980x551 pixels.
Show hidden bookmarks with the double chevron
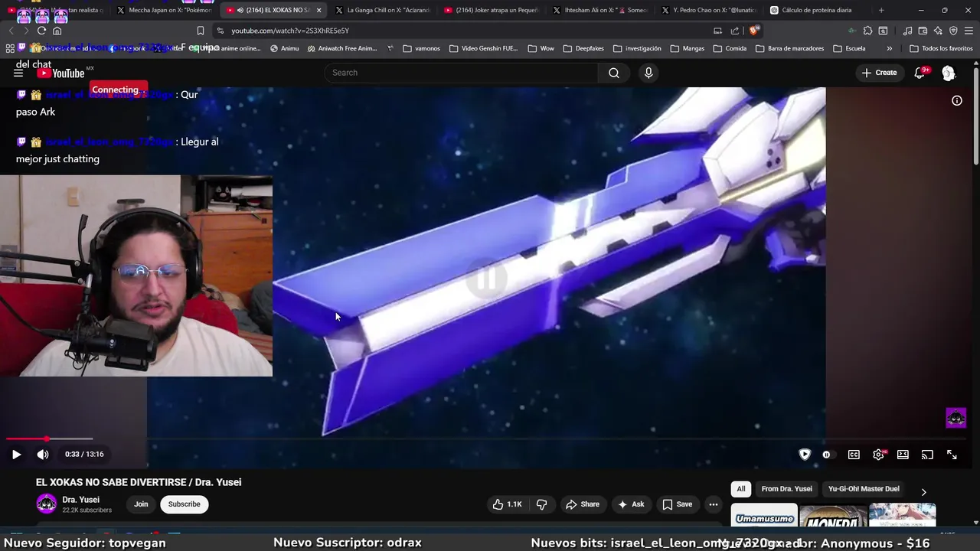[x=889, y=48]
